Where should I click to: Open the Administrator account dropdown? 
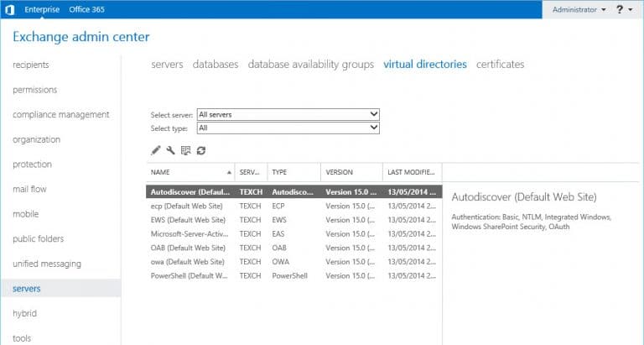579,9
